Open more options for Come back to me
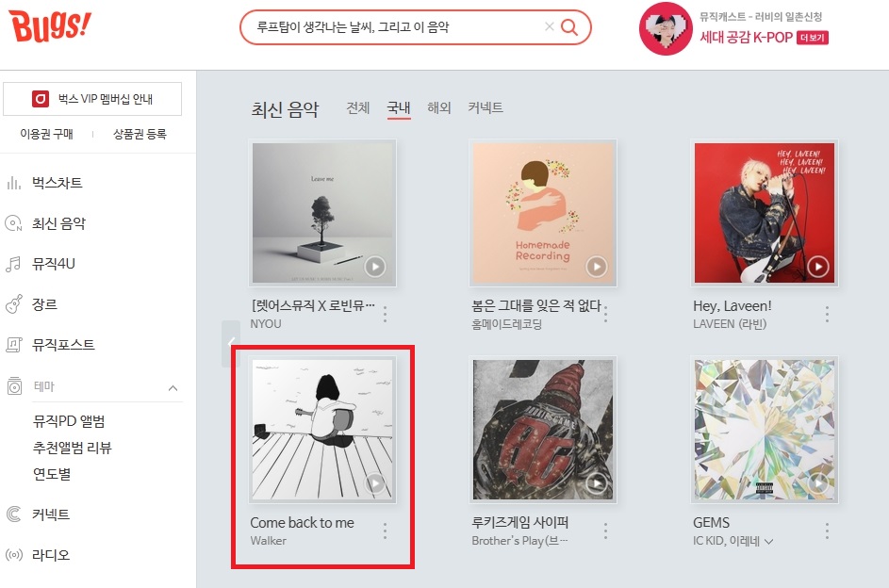The height and width of the screenshot is (588, 889). point(385,531)
